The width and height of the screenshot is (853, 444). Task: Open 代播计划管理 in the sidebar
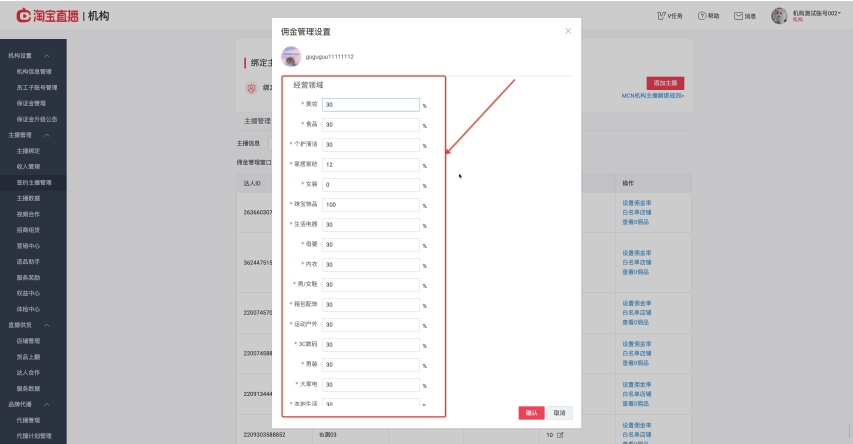(34, 436)
